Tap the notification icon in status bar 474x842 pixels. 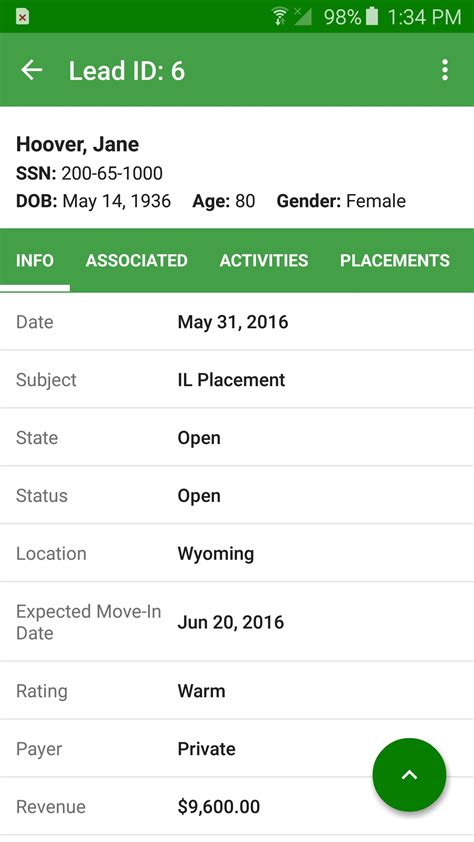tap(22, 17)
